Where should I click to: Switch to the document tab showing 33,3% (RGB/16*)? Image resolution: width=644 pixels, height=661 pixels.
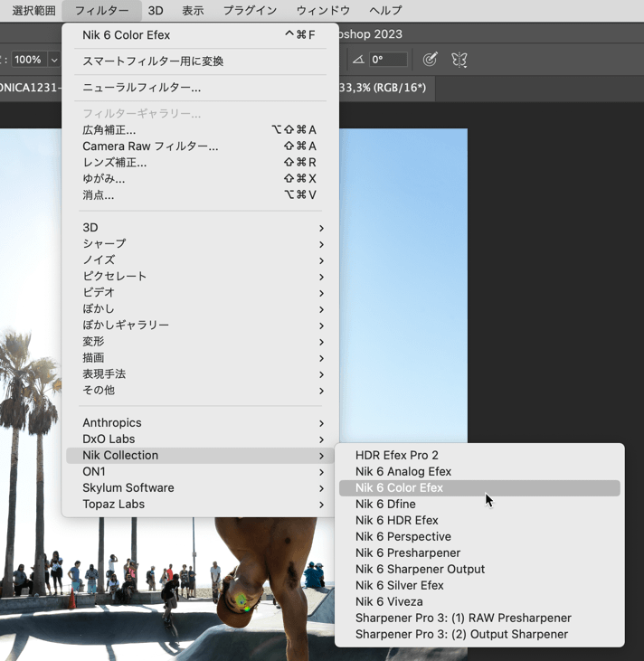click(387, 88)
